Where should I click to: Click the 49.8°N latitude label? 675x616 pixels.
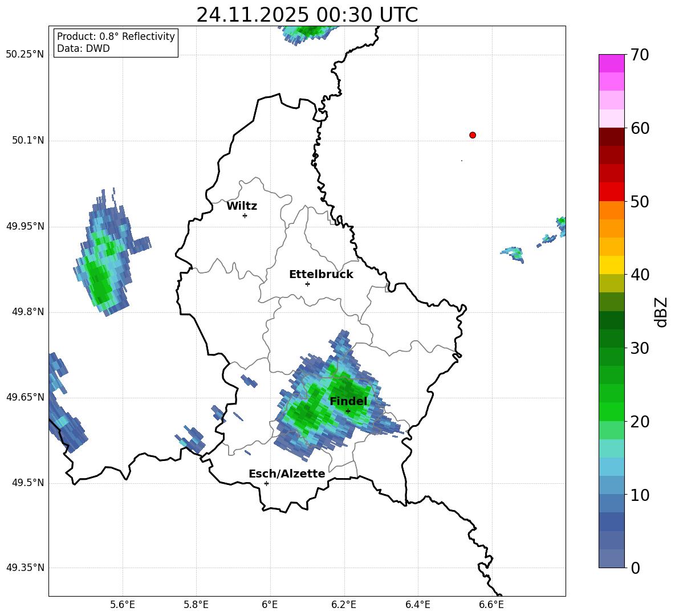click(28, 312)
